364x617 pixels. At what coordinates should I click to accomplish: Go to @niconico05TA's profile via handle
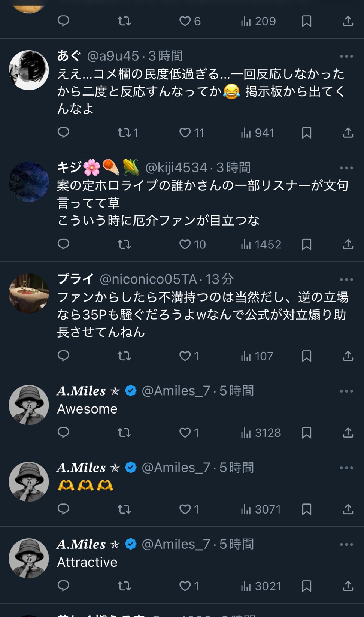(148, 279)
